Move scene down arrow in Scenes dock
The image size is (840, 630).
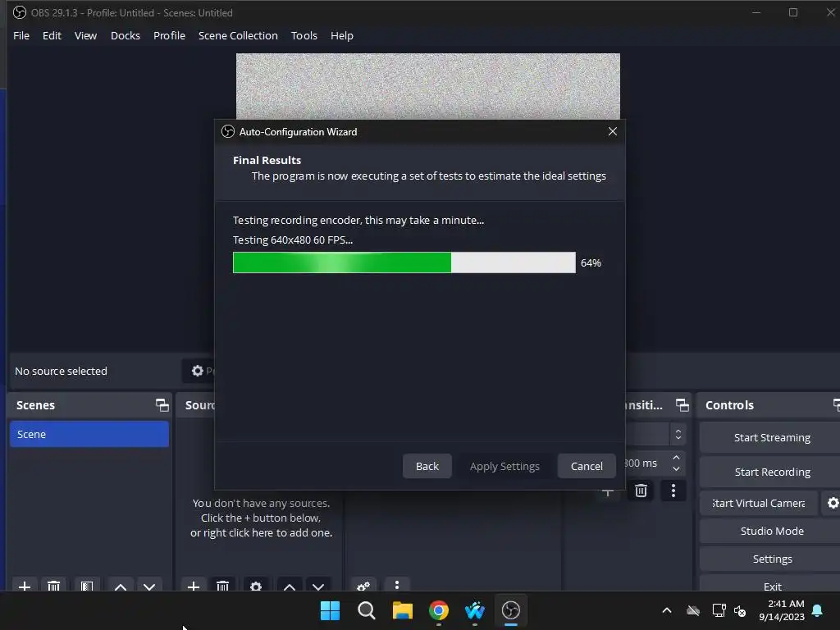click(x=149, y=586)
